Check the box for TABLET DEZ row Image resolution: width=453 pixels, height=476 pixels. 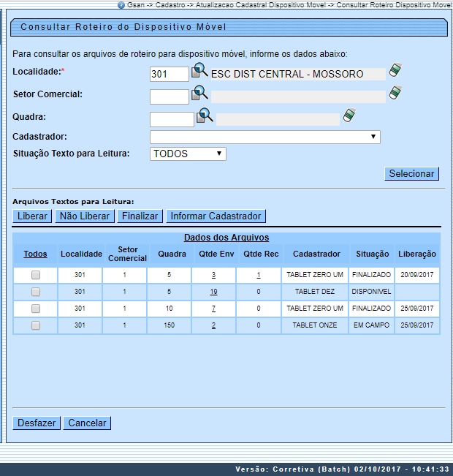coord(35,292)
